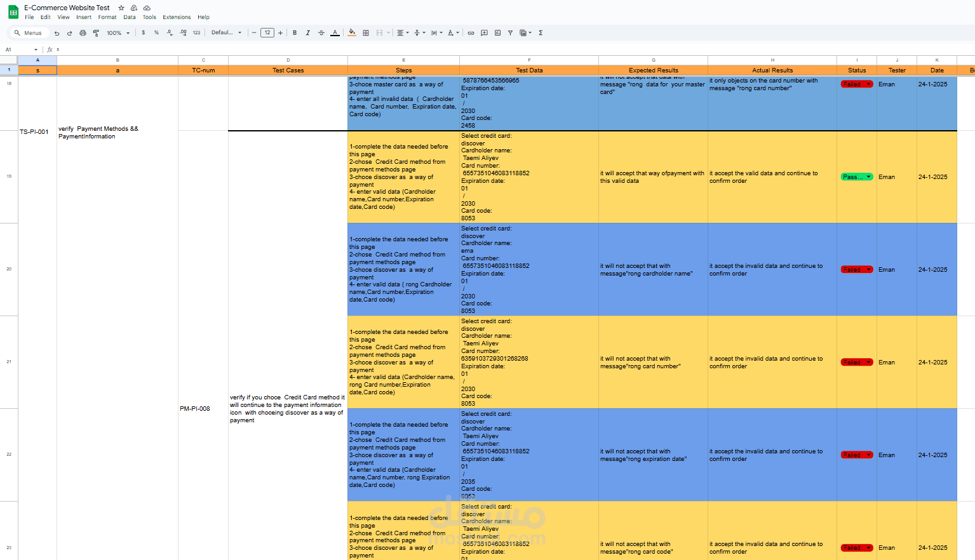Select column E header
Image resolution: width=975 pixels, height=560 pixels.
tap(403, 60)
